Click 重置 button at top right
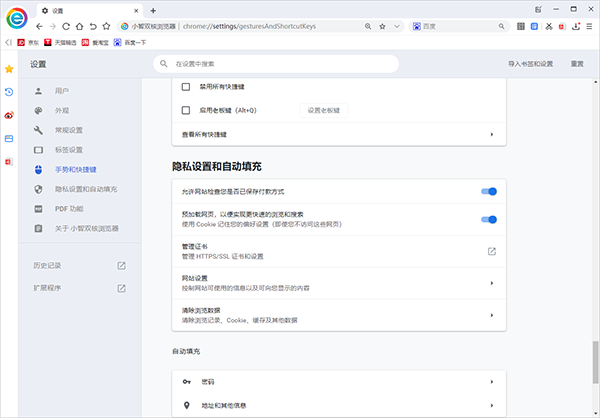Screen dimensions: 600x418 click(577, 64)
